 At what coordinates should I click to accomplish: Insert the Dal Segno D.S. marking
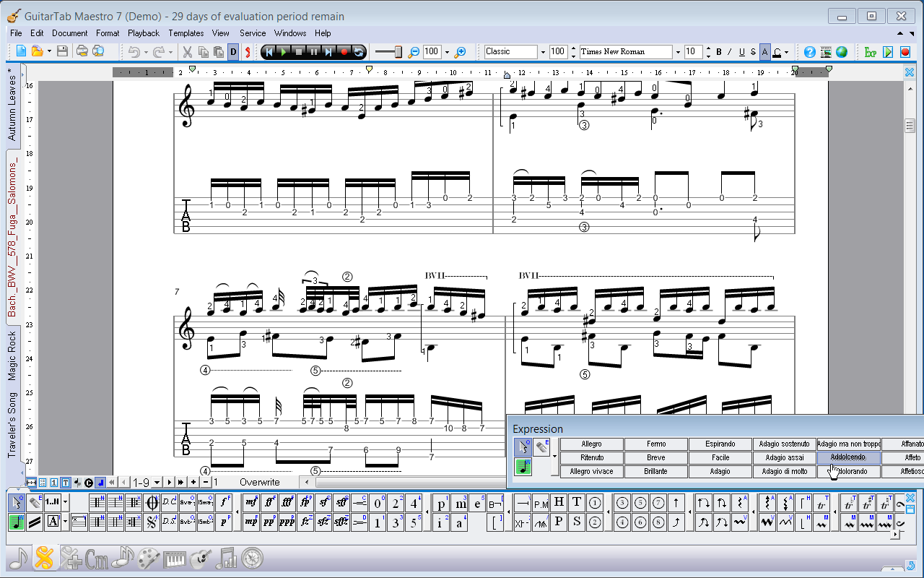click(170, 522)
